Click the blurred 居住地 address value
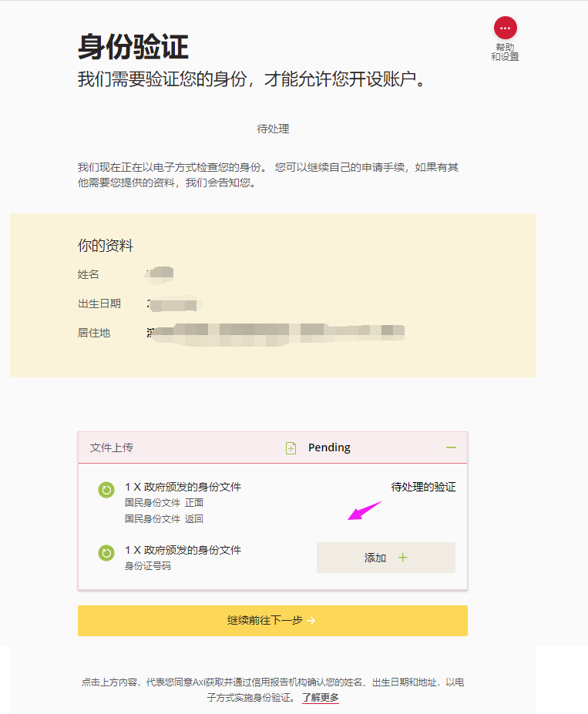The image size is (588, 714). (x=275, y=333)
